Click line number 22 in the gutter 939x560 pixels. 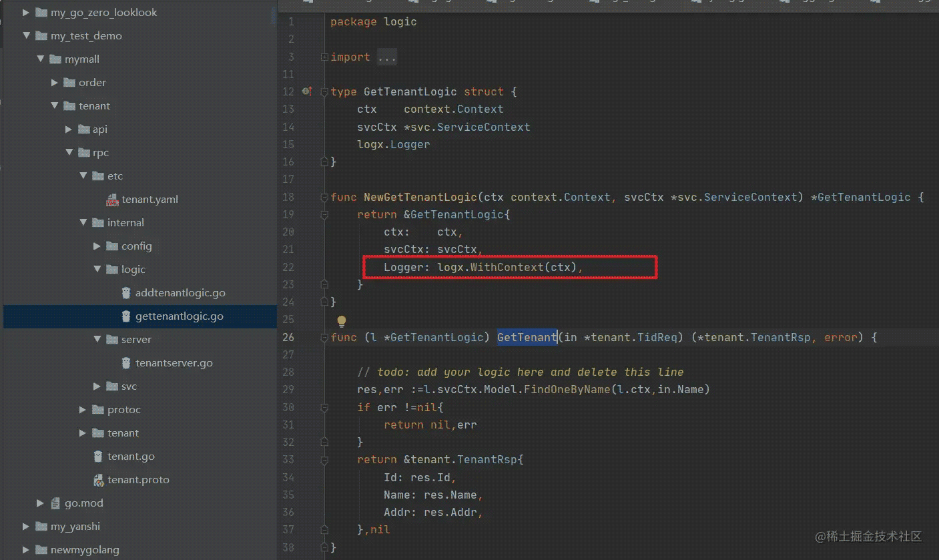pyautogui.click(x=288, y=267)
